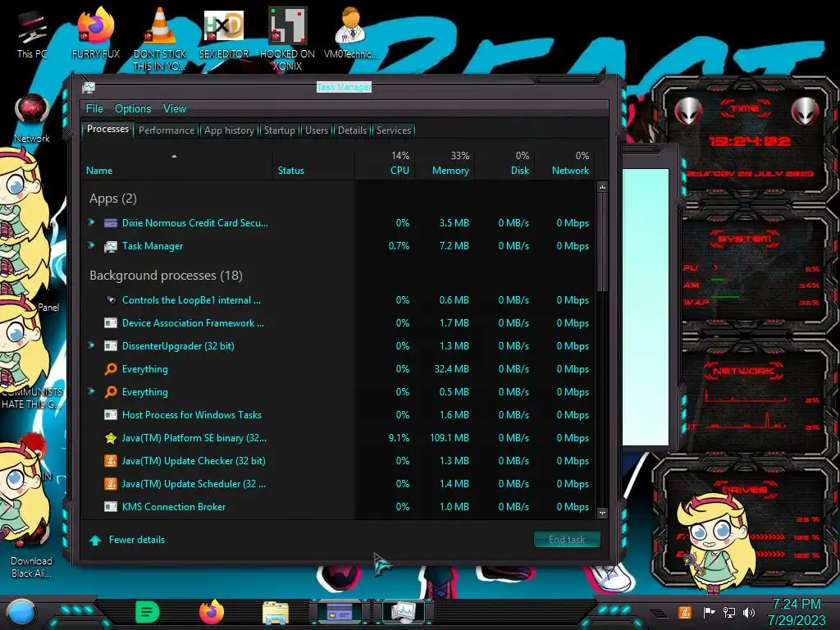The width and height of the screenshot is (840, 630).
Task: Switch to the Users tab
Action: [x=317, y=130]
